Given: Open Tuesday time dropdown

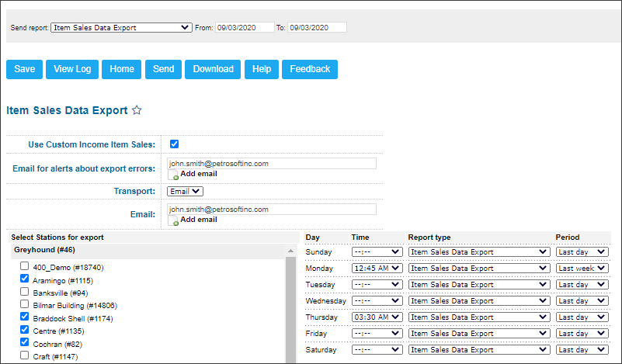Looking at the screenshot, I should (x=377, y=284).
